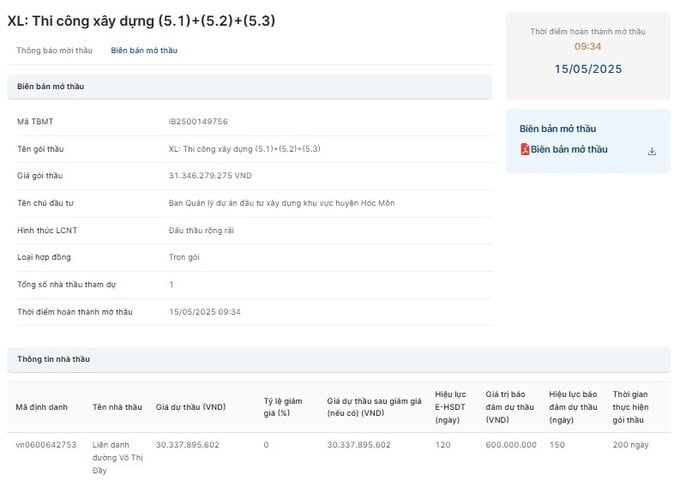The image size is (680, 481).
Task: Select the TBMT code IB2500149756
Action: click(x=198, y=121)
